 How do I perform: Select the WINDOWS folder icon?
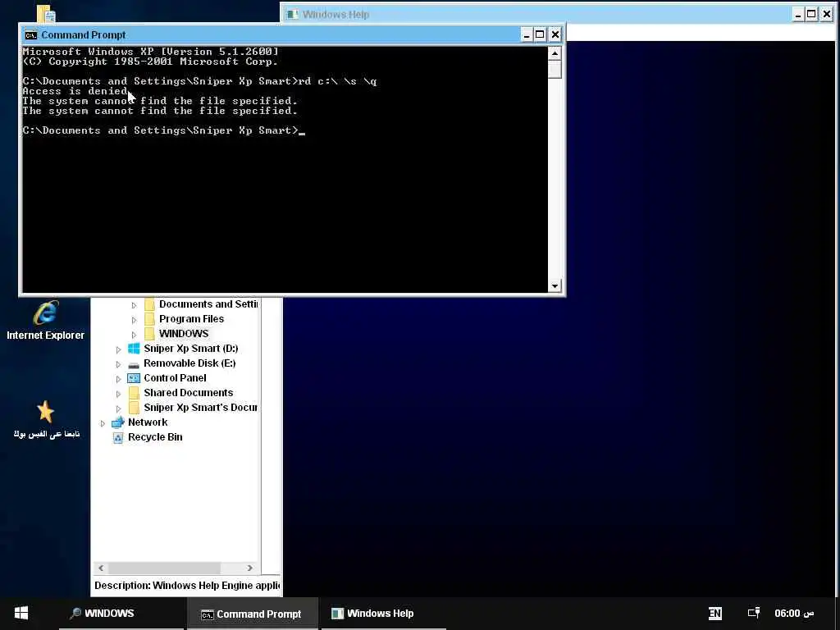pos(149,334)
